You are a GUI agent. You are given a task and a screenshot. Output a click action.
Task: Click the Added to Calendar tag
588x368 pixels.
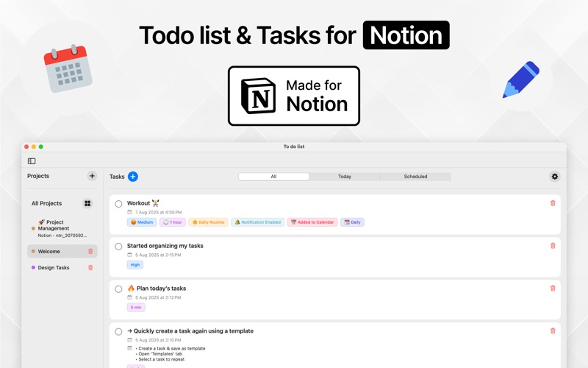pyautogui.click(x=312, y=222)
